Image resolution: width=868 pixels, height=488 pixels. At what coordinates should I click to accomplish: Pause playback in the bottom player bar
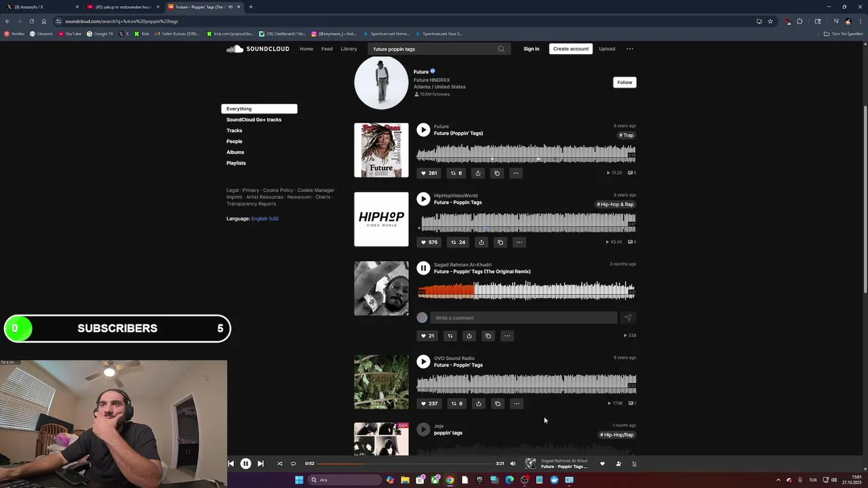[245, 464]
